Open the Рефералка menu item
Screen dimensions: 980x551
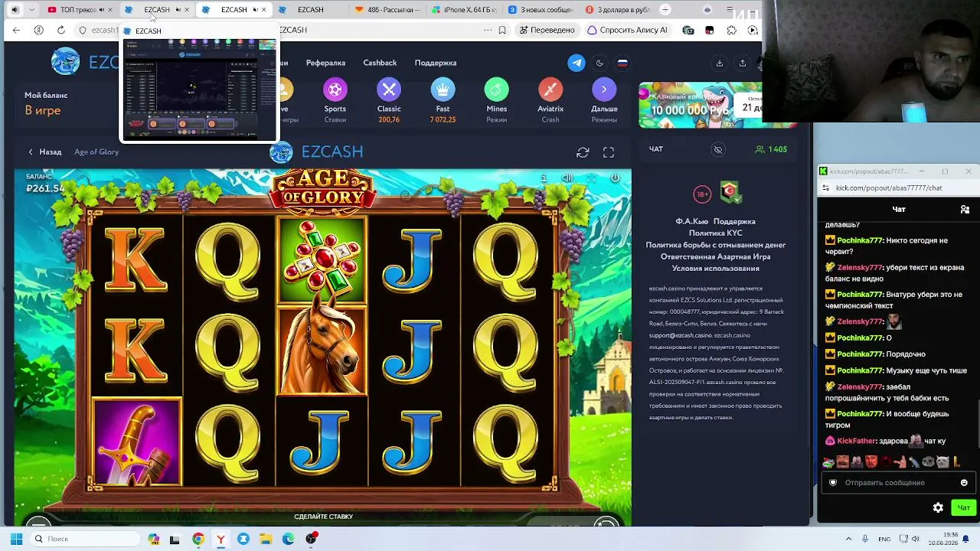pos(325,63)
